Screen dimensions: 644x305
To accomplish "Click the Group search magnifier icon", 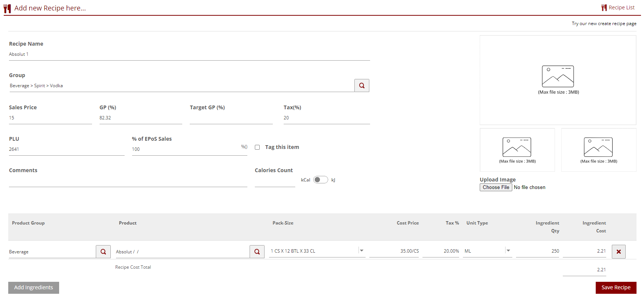I will (361, 86).
